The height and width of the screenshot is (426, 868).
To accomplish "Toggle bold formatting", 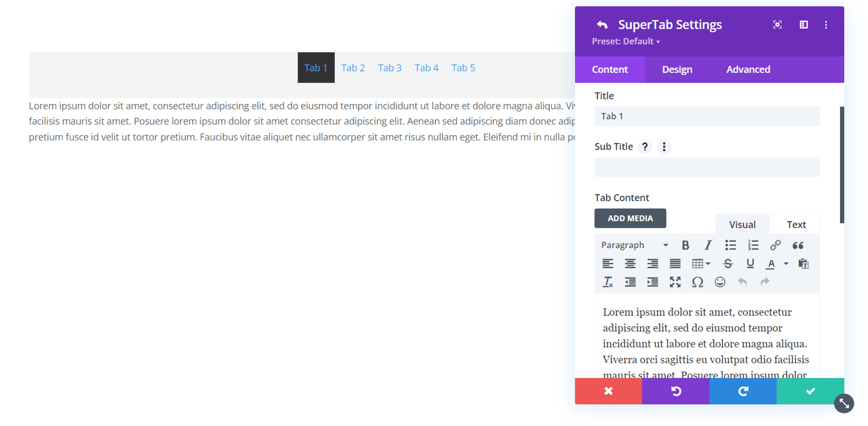I will 685,245.
